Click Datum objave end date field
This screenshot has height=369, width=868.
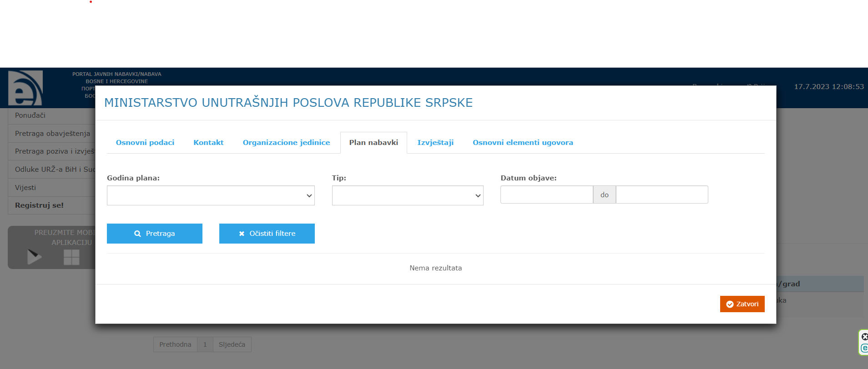click(x=662, y=194)
